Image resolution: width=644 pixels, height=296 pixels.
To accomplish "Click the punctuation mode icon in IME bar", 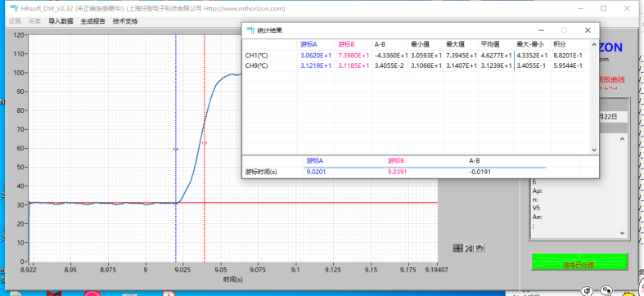I will coord(607,290).
